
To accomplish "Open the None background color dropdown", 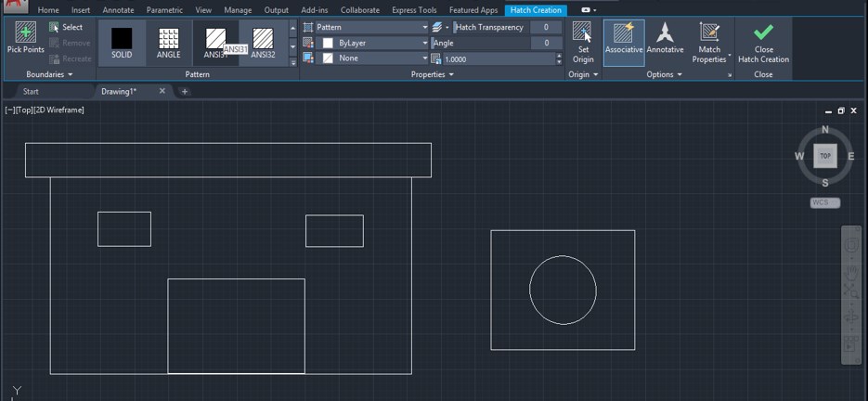I will tap(371, 58).
